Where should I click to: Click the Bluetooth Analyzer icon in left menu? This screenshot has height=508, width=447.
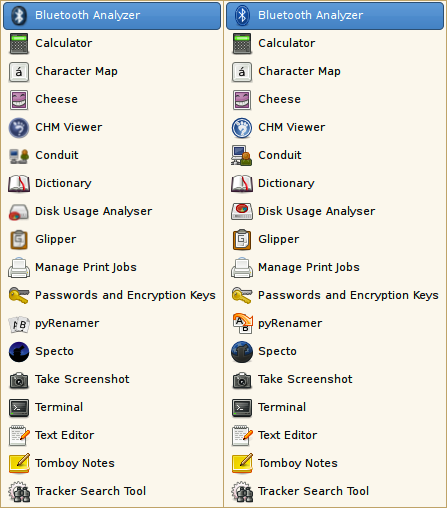19,15
